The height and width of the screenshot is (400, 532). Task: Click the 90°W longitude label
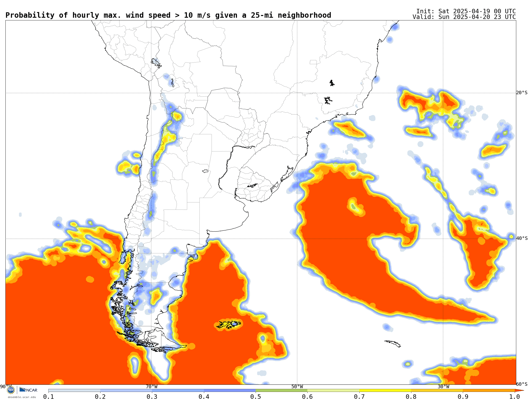pos(6,387)
